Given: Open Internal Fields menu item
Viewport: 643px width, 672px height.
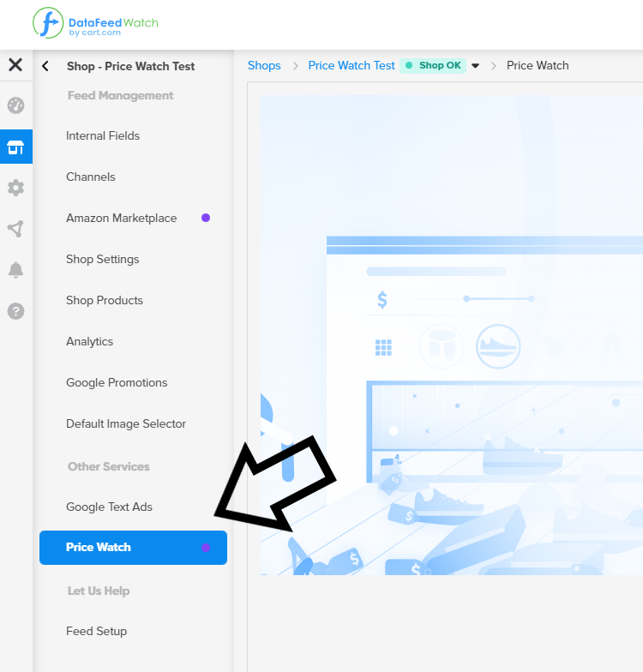Looking at the screenshot, I should [x=103, y=135].
